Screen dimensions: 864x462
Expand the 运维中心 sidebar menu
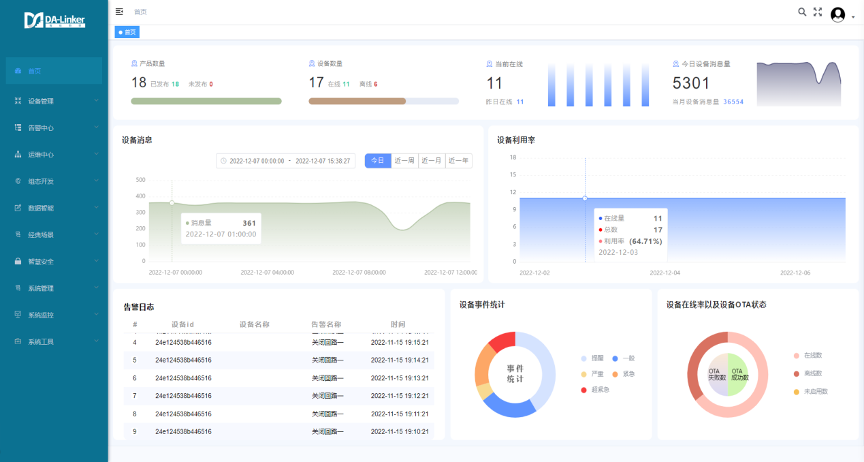coord(96,155)
